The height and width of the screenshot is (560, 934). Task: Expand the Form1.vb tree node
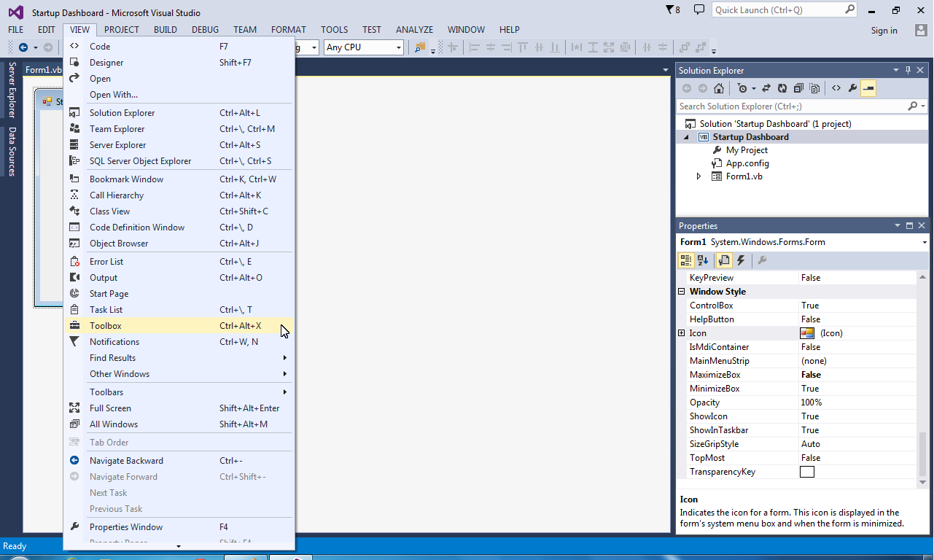point(698,176)
